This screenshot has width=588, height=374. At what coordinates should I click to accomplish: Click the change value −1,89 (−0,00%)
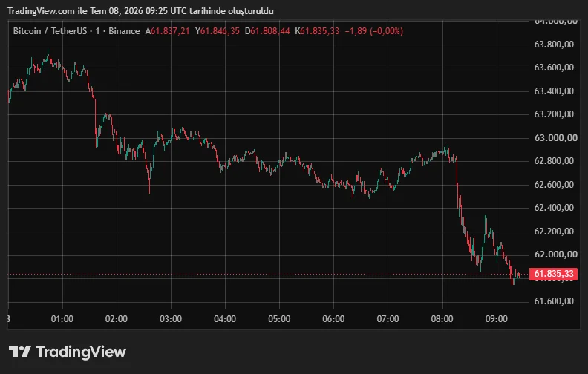point(374,31)
